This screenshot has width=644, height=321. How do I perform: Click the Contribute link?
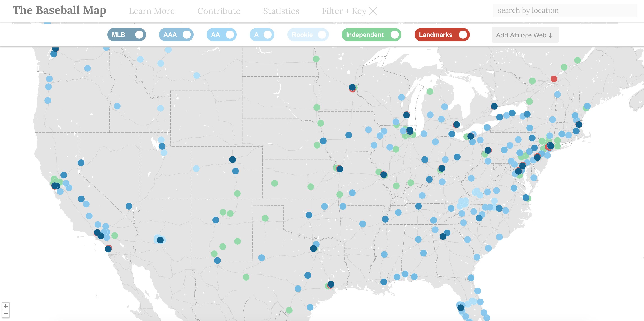click(x=219, y=11)
